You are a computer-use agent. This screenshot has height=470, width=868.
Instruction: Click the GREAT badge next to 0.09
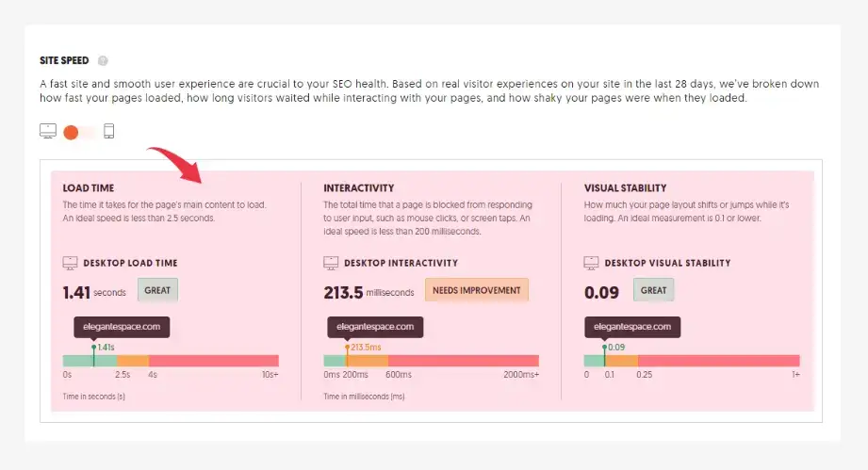tap(653, 290)
